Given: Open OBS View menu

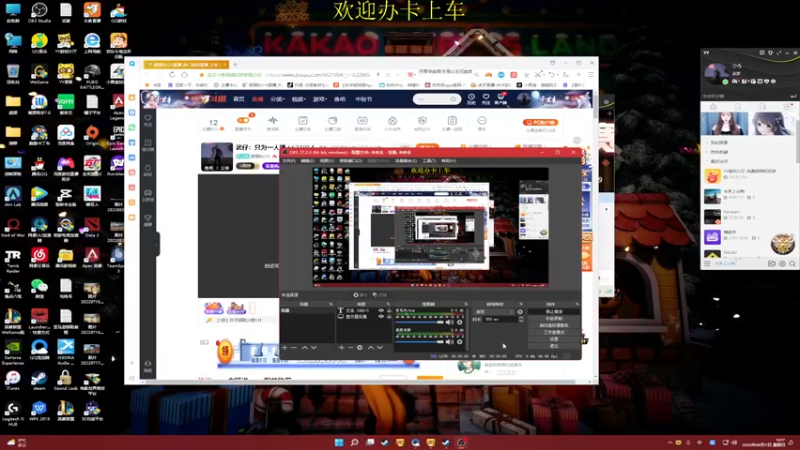Looking at the screenshot, I should click(327, 161).
